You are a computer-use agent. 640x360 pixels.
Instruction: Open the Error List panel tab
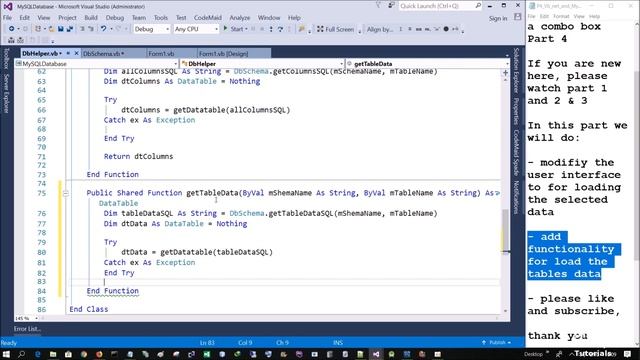[x=27, y=329]
